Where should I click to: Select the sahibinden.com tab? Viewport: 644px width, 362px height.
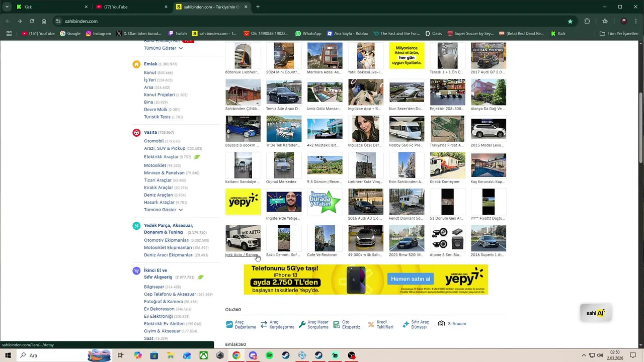(x=211, y=7)
